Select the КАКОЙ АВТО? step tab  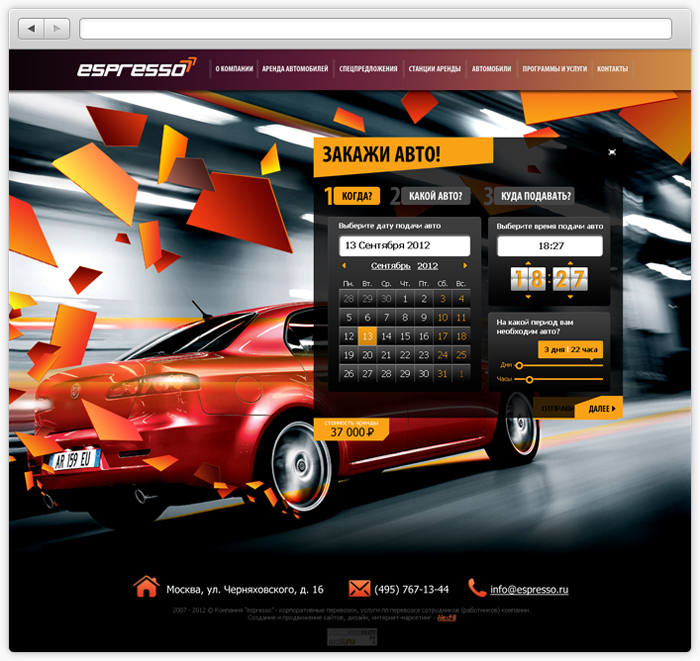click(435, 196)
